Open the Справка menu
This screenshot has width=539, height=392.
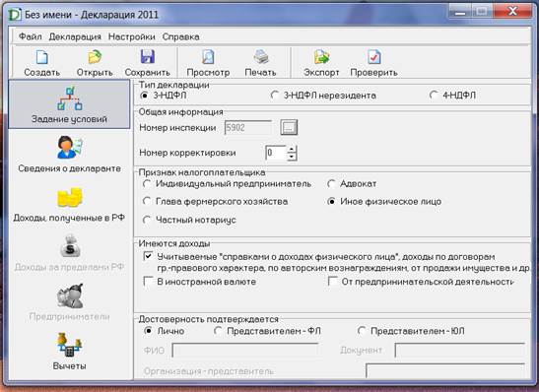pyautogui.click(x=180, y=36)
